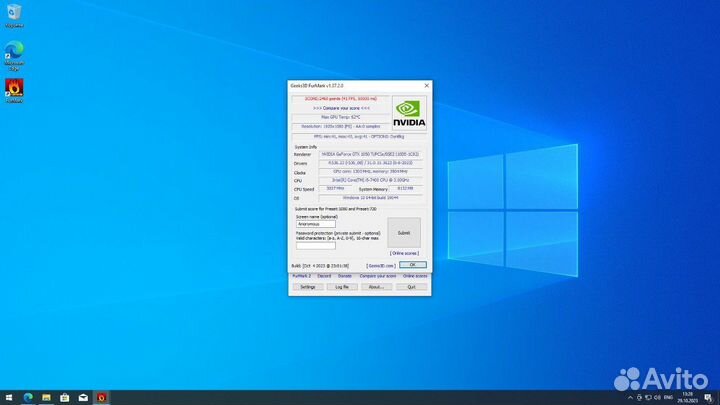Image resolution: width=720 pixels, height=405 pixels.
Task: Click Compare your score in main window
Action: click(377, 276)
